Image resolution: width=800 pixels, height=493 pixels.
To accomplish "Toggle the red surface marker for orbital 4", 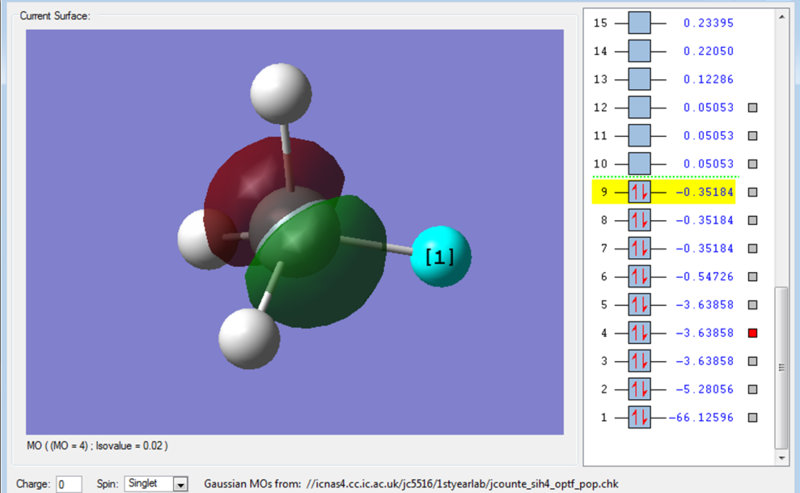I will 753,332.
